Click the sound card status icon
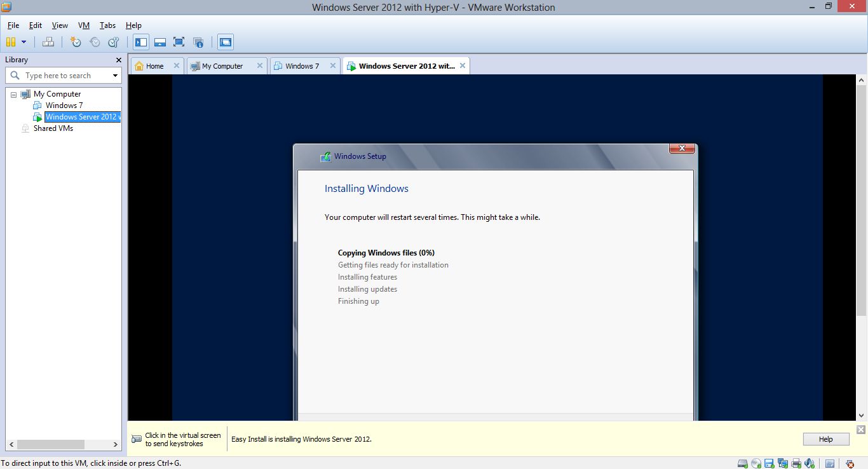868x469 pixels. 809,463
